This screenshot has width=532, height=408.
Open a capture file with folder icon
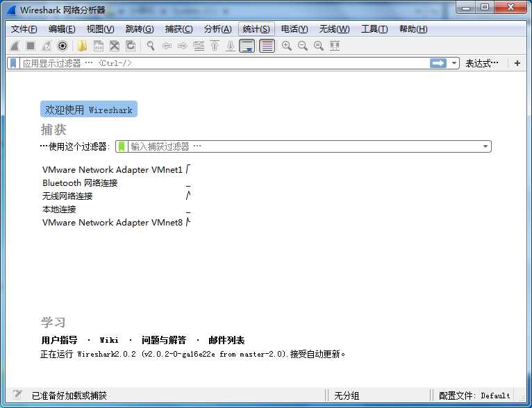coord(83,46)
